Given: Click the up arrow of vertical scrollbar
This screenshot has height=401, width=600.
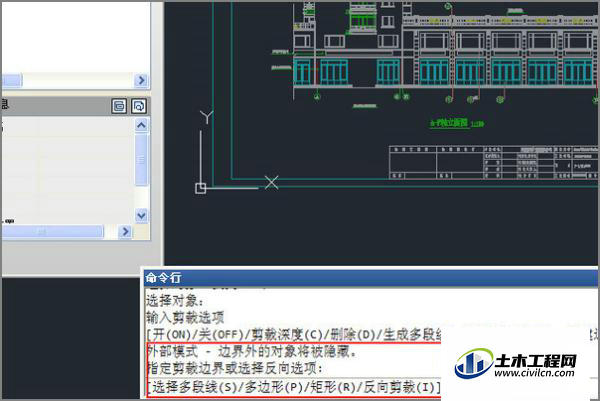Looking at the screenshot, I should pos(141,125).
